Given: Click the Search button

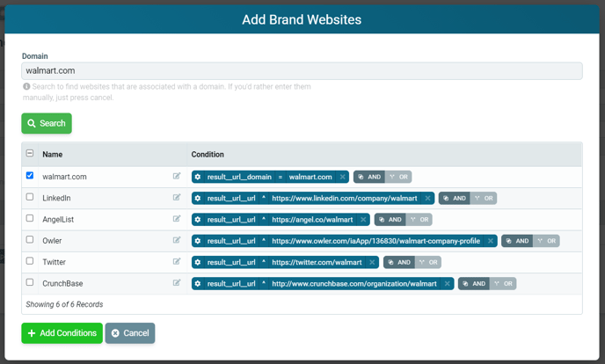Looking at the screenshot, I should tap(47, 123).
